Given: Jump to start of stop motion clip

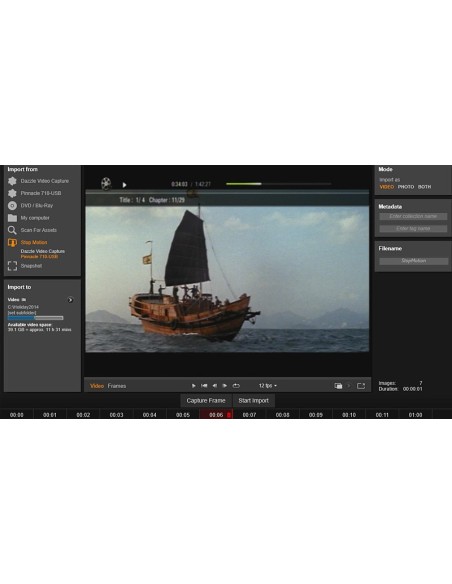Looking at the screenshot, I should click(x=204, y=386).
